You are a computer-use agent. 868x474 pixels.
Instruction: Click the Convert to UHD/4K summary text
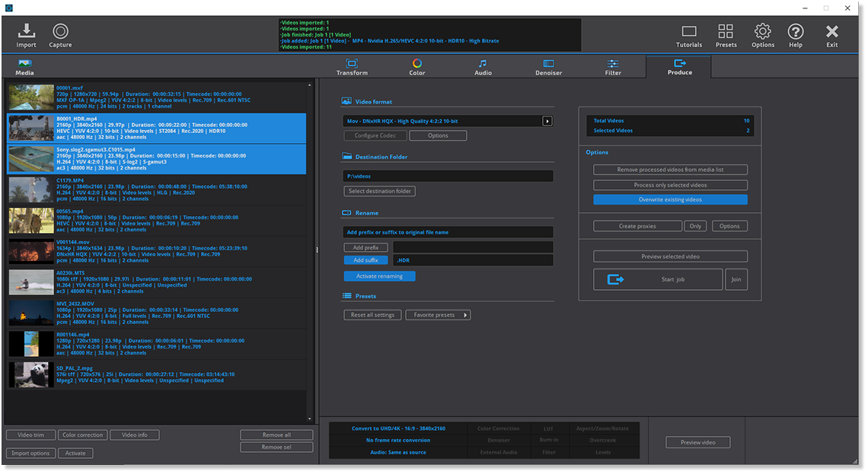398,428
